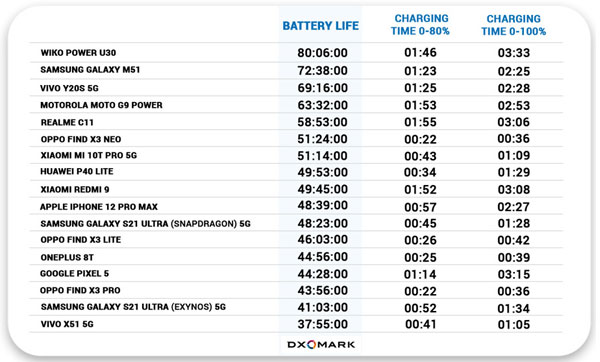Select the XIAOMI MI 10T PRO 5G name
Image resolution: width=600 pixels, height=362 pixels.
pyautogui.click(x=89, y=155)
